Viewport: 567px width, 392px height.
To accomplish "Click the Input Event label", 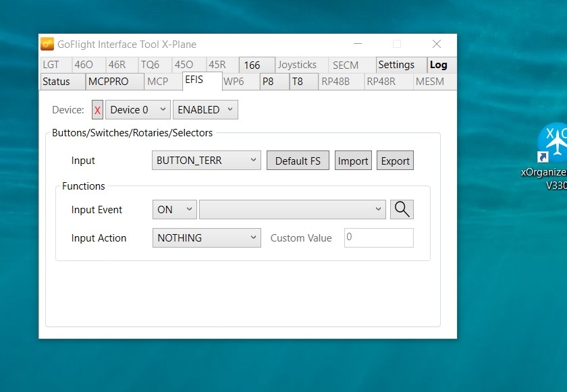I will click(x=97, y=210).
